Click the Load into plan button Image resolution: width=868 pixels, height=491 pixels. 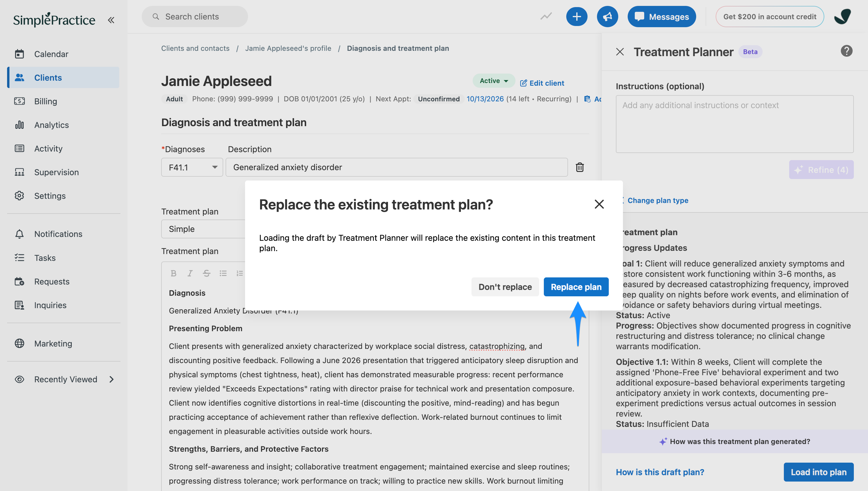(818, 472)
